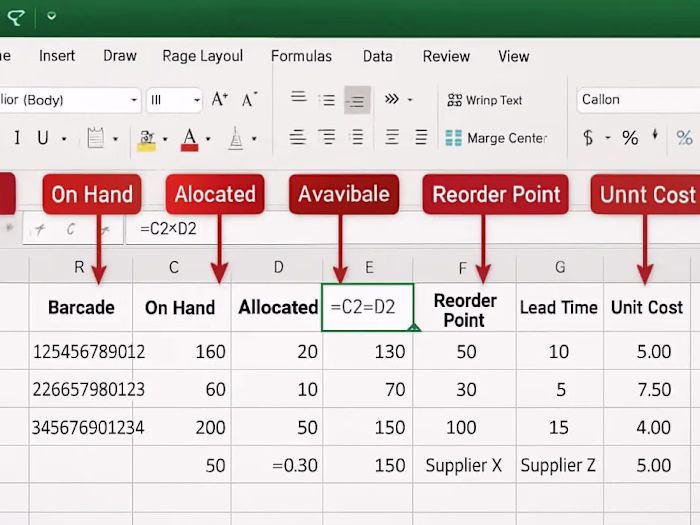Click the justify icon with equal-length lines
The image size is (700, 525).
421,137
